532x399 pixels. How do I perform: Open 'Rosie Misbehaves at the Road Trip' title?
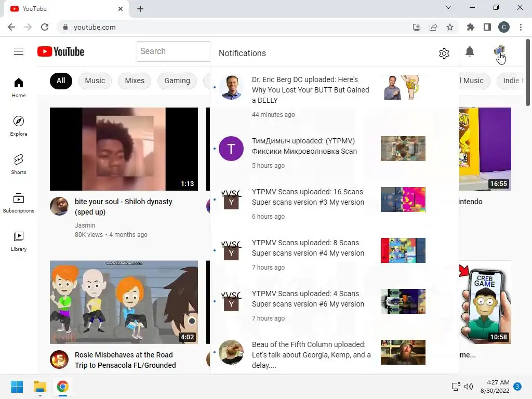pyautogui.click(x=125, y=360)
